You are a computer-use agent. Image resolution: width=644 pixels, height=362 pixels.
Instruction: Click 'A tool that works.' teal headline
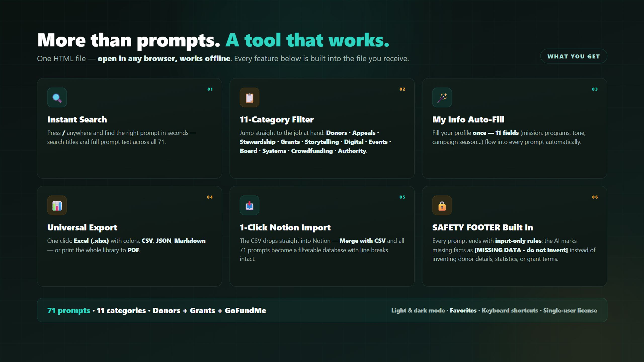point(307,40)
